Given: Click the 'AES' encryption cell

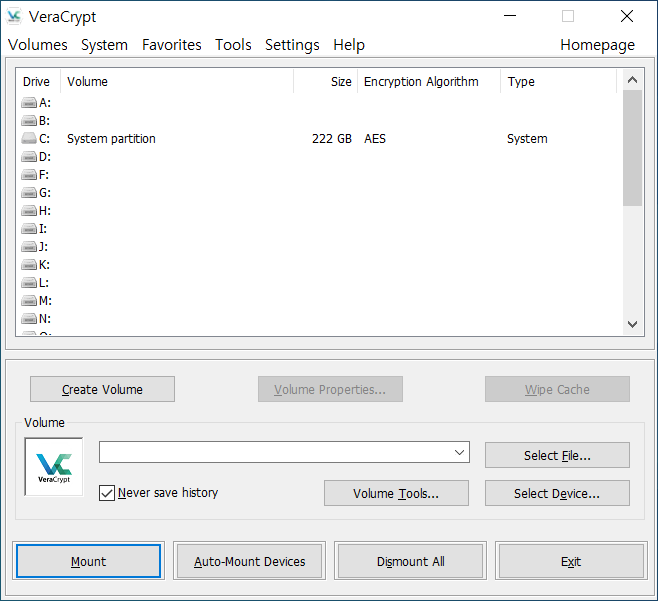Looking at the screenshot, I should click(375, 139).
